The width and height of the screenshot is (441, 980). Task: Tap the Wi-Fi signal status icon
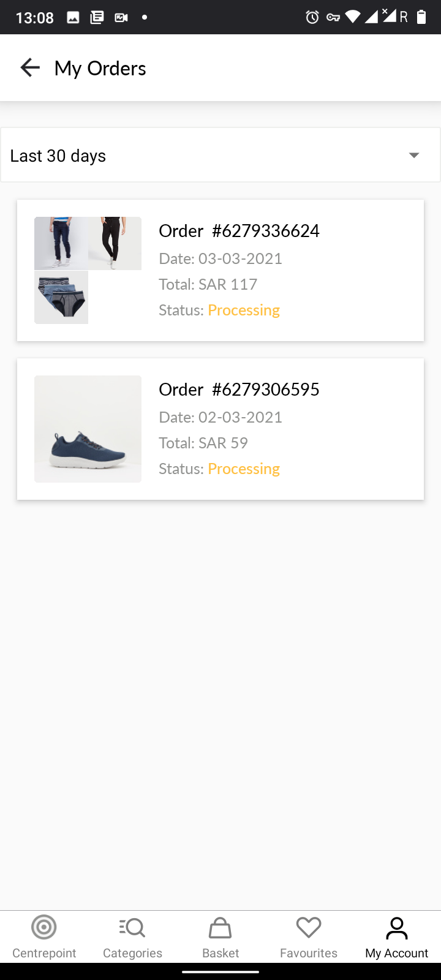click(353, 17)
